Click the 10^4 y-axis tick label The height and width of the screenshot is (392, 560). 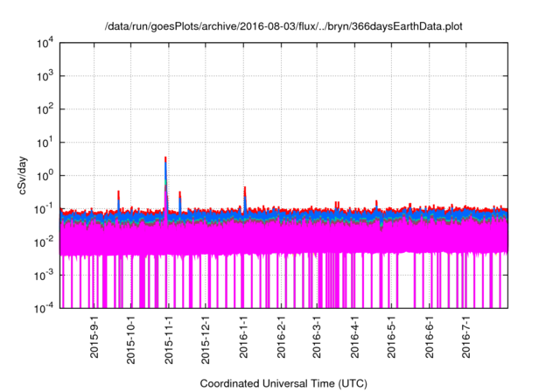(45, 43)
